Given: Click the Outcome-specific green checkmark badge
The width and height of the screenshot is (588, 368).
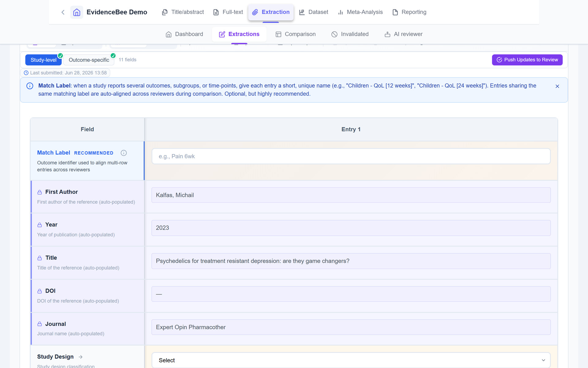Looking at the screenshot, I should point(113,56).
